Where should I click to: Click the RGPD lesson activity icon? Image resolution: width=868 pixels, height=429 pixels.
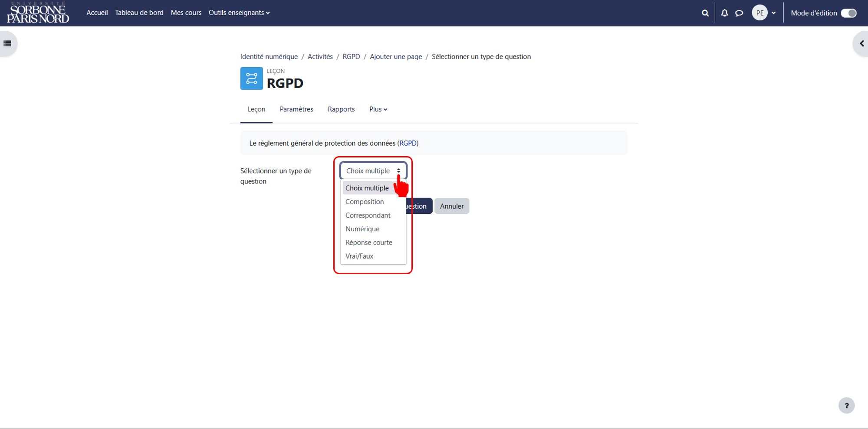(x=252, y=79)
